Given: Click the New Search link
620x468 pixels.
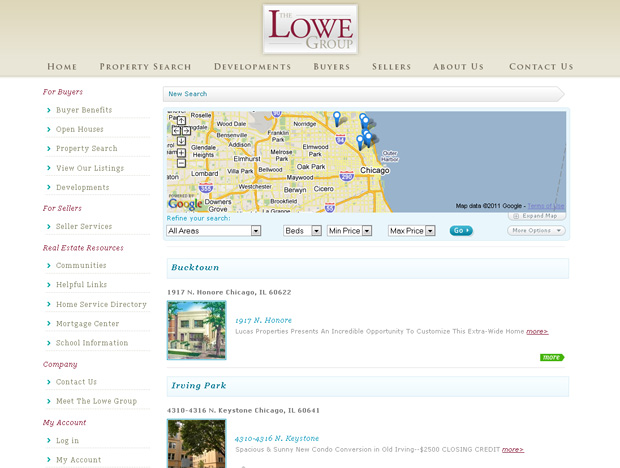Looking at the screenshot, I should [x=187, y=94].
